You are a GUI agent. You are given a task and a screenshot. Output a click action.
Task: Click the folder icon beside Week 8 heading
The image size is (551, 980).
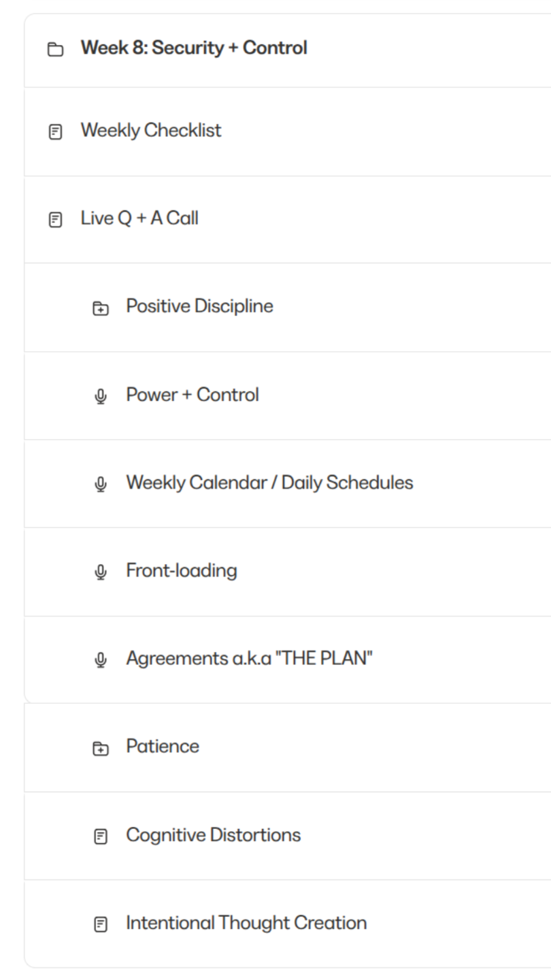pyautogui.click(x=55, y=50)
